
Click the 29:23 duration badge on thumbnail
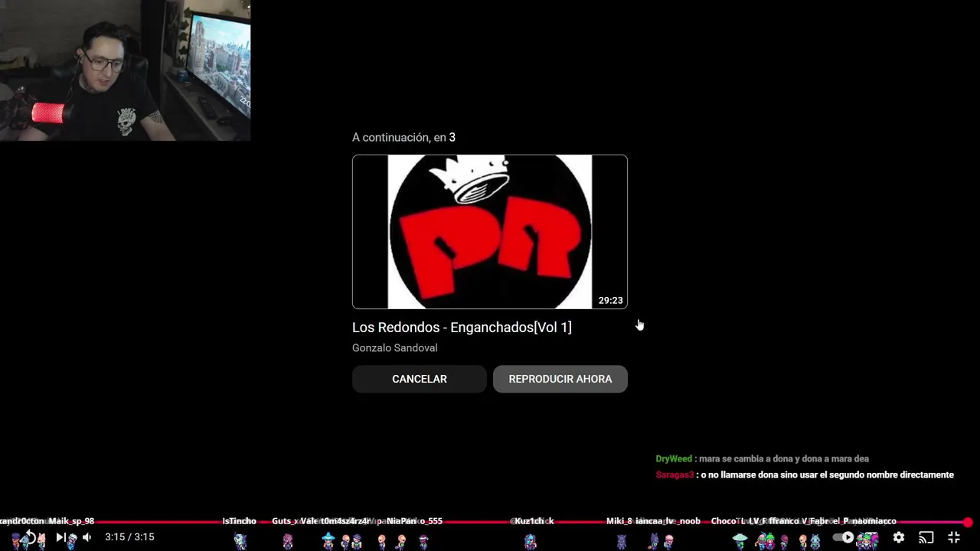pyautogui.click(x=610, y=301)
